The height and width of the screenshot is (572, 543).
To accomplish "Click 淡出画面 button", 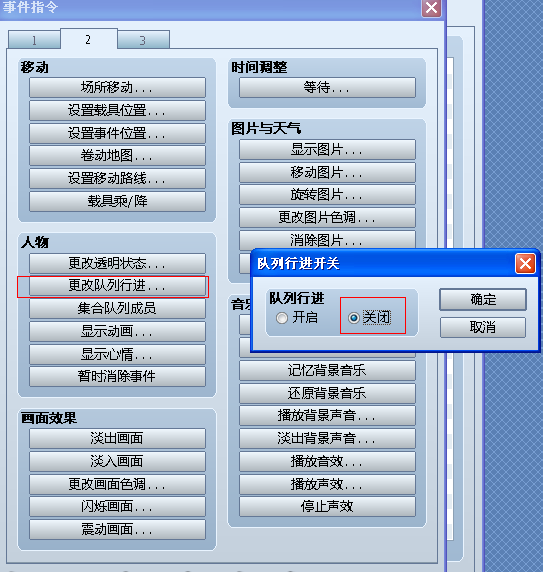I will (117, 438).
